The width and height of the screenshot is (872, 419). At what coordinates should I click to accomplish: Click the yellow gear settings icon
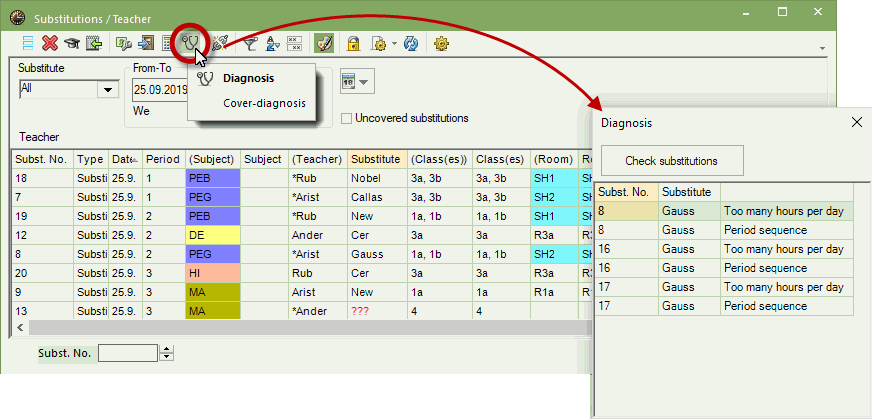[441, 43]
